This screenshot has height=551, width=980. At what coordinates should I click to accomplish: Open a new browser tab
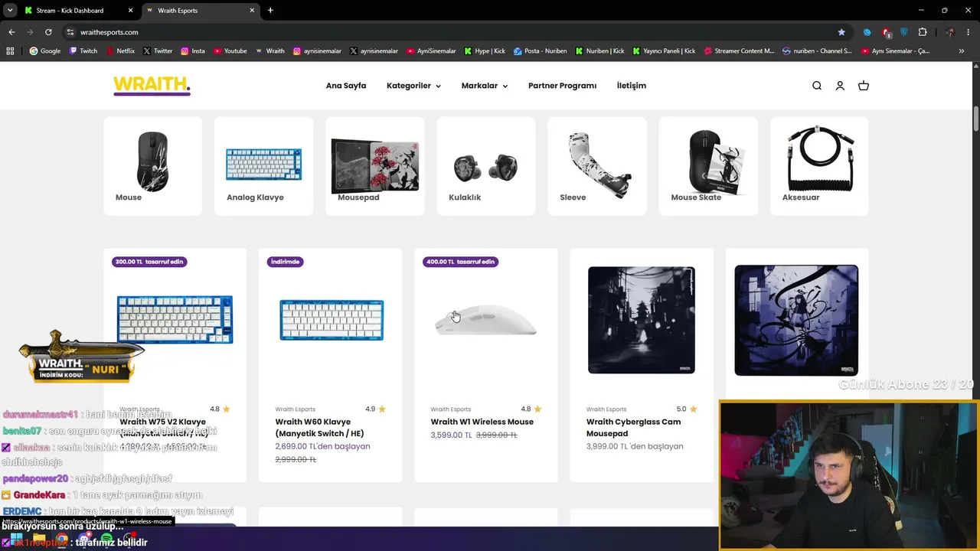[x=270, y=11]
